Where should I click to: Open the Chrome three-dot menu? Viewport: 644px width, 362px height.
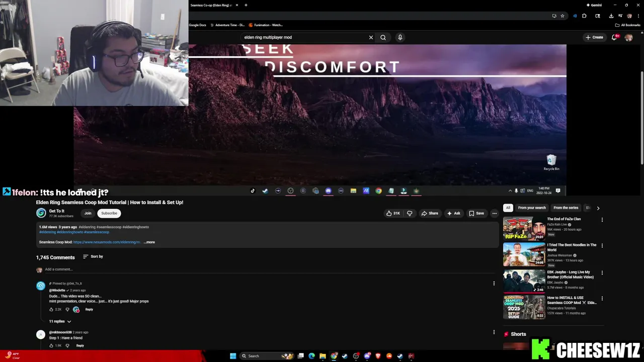pyautogui.click(x=638, y=16)
